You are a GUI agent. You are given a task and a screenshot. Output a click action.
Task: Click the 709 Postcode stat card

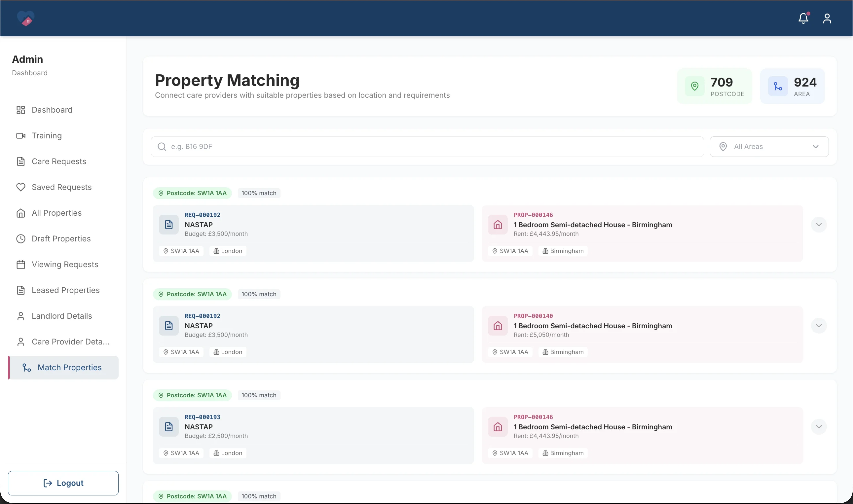[x=714, y=86]
